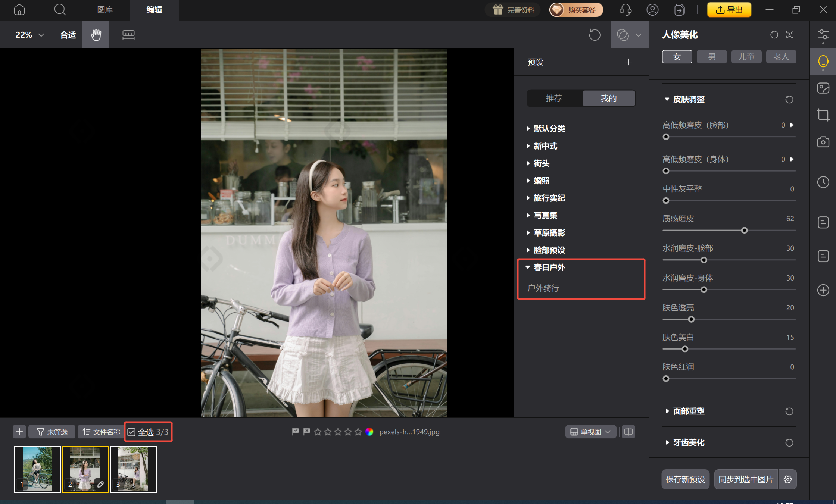Select the 男 gender option
This screenshot has width=836, height=504.
pyautogui.click(x=711, y=57)
